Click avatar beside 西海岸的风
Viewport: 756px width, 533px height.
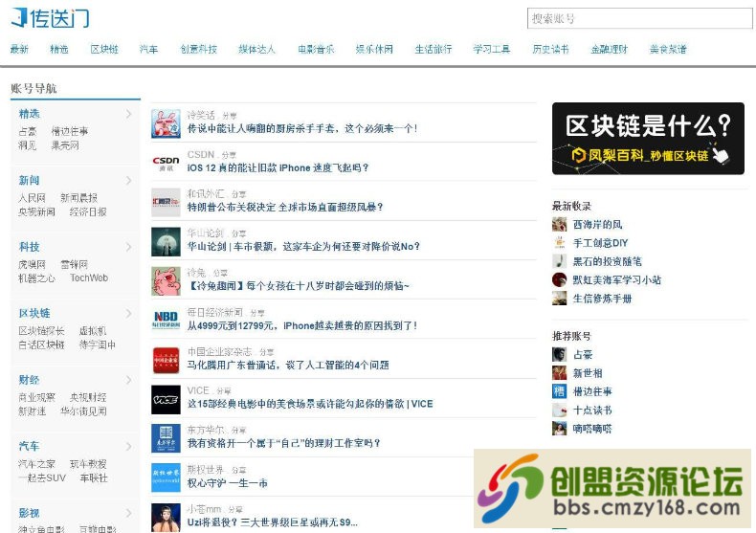(x=559, y=224)
